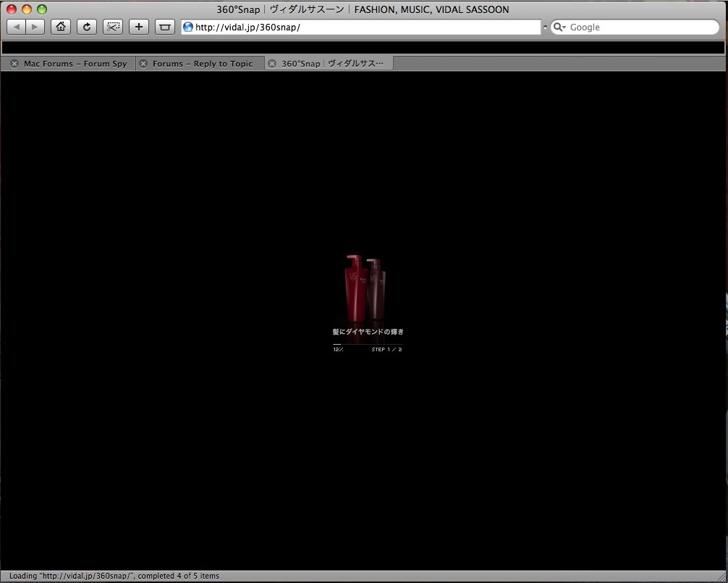Close the Forums - Reply to Topic tab
This screenshot has width=728, height=583.
(143, 64)
